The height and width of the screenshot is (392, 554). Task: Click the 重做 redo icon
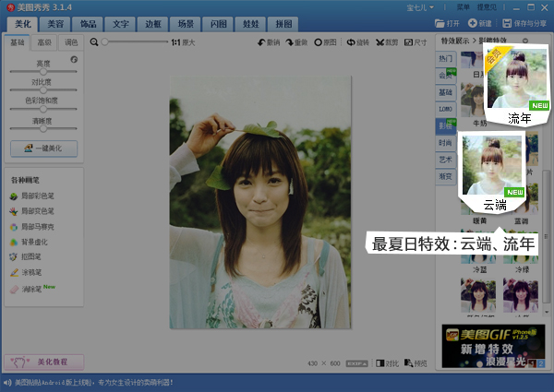(290, 42)
